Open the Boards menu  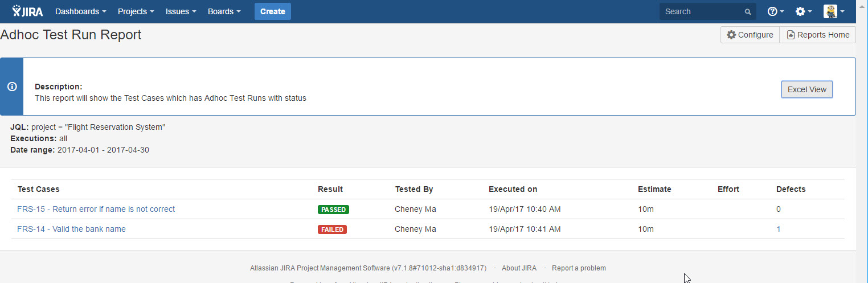[224, 11]
